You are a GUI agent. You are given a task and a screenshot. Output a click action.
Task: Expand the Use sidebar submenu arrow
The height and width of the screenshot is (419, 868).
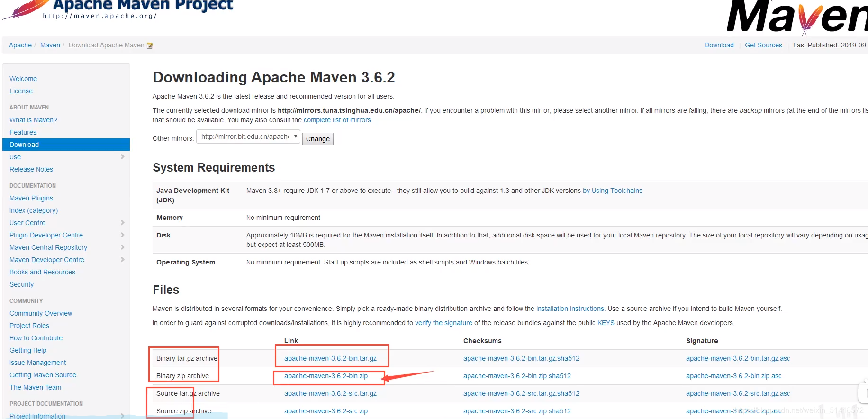point(122,157)
